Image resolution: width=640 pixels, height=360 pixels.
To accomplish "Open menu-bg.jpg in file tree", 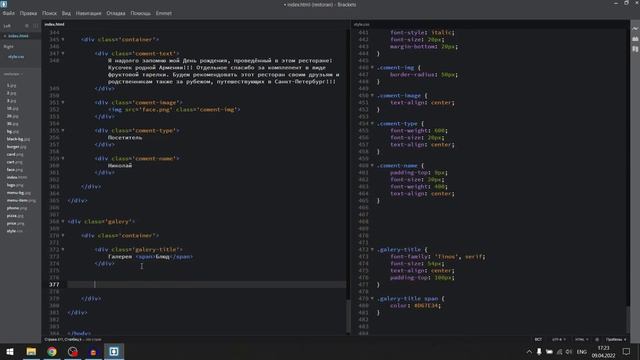I will 18,193.
